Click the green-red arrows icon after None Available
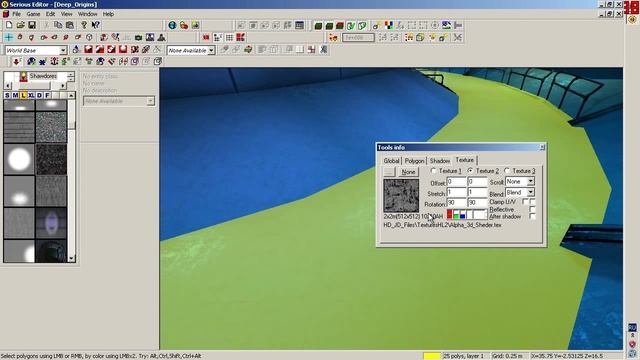The height and width of the screenshot is (360, 640). 248,50
